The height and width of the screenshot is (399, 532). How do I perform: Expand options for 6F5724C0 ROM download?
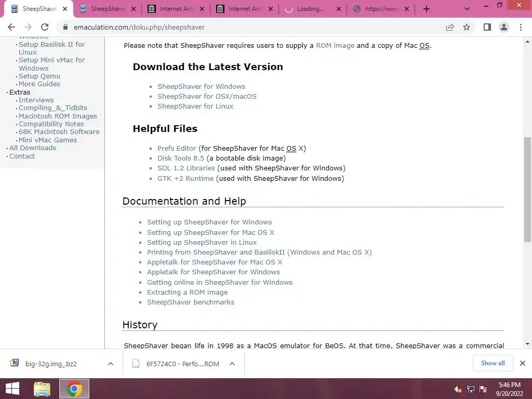point(232,364)
